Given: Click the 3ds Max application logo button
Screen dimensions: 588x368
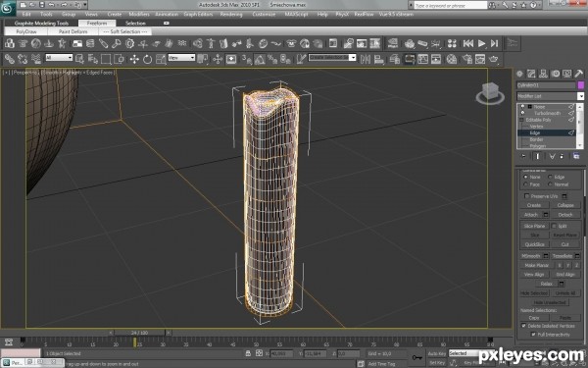Looking at the screenshot, I should pos(8,8).
